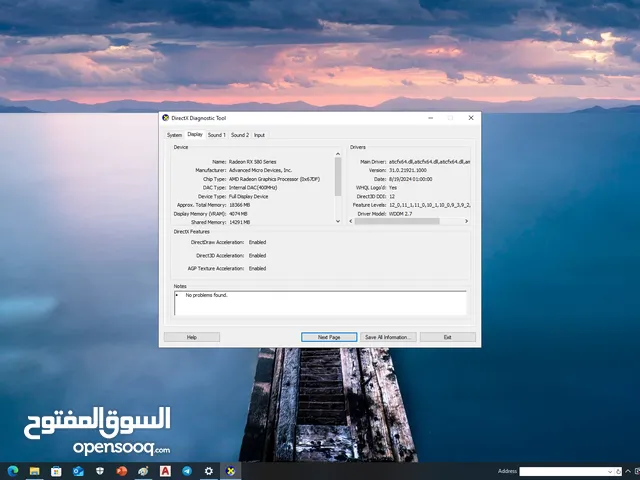Open Outlook from the taskbar

(78, 471)
